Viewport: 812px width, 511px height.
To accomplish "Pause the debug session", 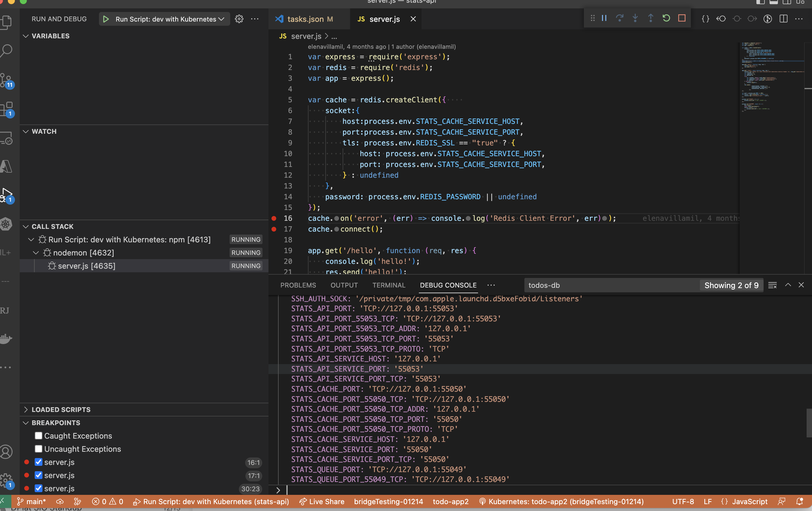I will [x=604, y=19].
